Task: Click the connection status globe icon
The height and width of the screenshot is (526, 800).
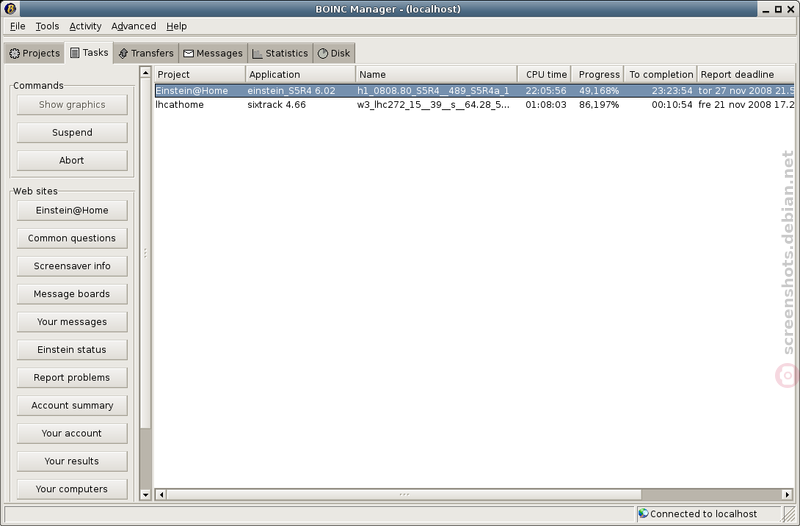Action: (x=643, y=513)
